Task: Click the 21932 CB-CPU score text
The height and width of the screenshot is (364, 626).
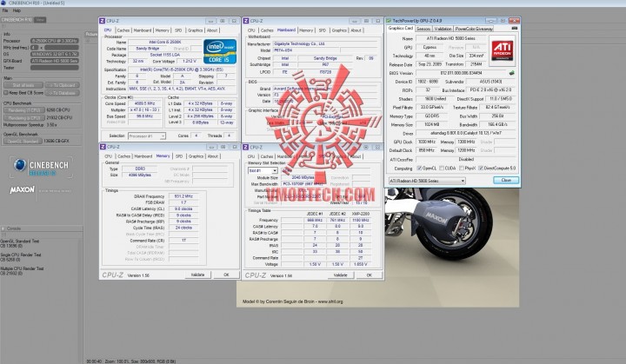Action: coord(59,118)
